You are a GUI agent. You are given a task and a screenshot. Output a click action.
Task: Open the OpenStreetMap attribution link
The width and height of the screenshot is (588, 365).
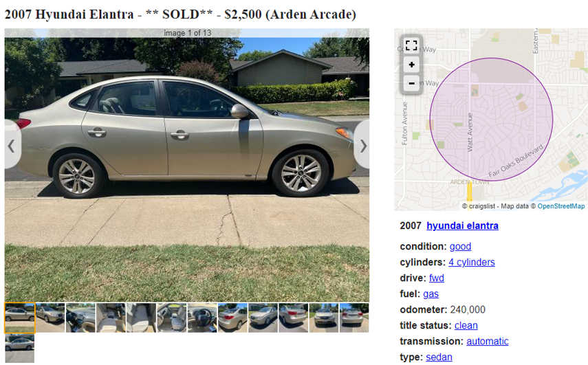(561, 206)
